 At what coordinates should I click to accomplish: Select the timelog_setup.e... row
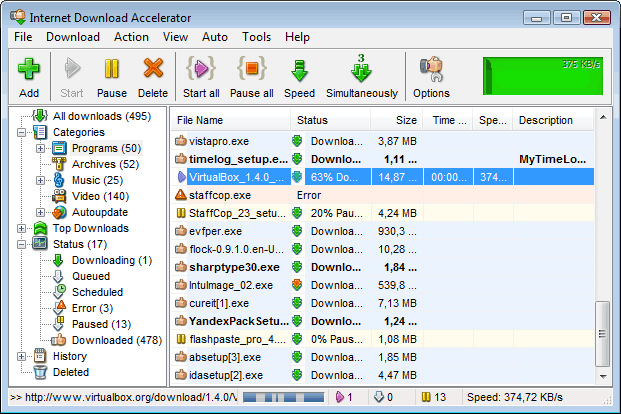[x=383, y=159]
